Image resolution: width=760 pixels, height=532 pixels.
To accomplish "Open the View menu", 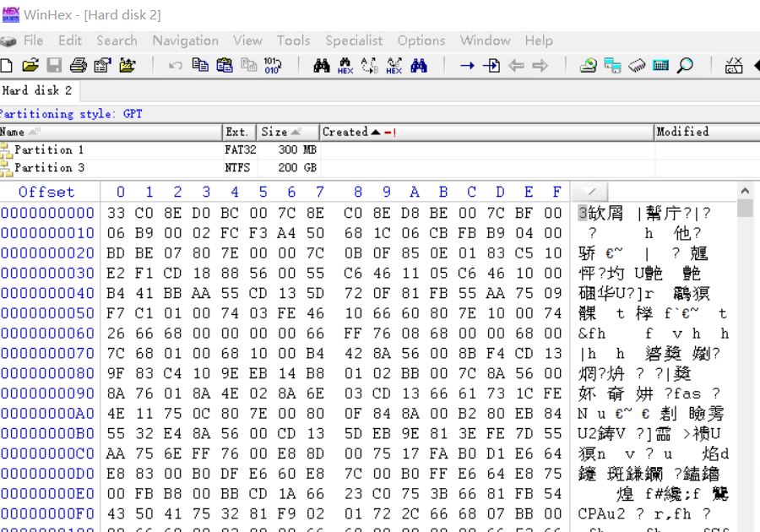I will tap(247, 41).
